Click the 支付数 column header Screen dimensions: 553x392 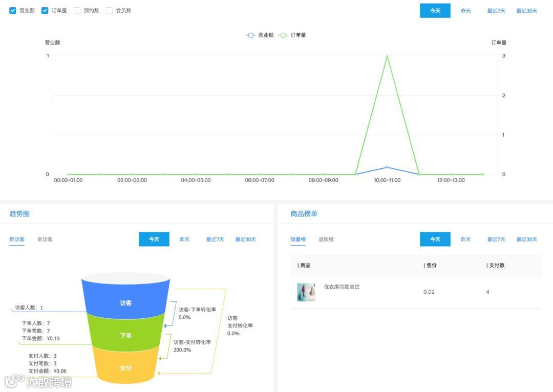tap(497, 266)
